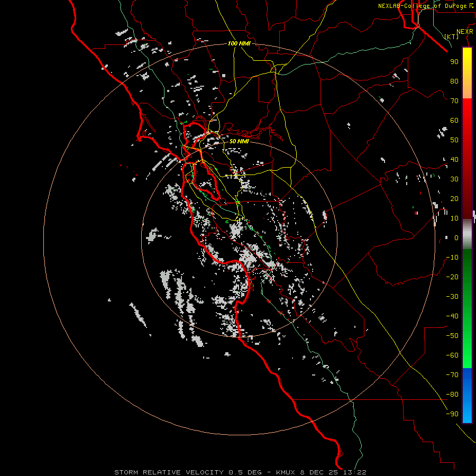This screenshot has width=476, height=476.
Task: Click the -20 scale label
Action: (452, 277)
